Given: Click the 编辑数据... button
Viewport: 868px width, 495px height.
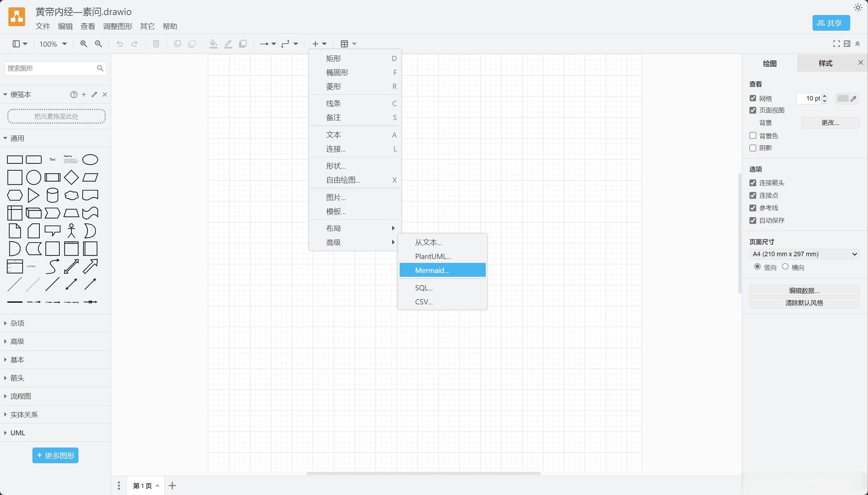Looking at the screenshot, I should pyautogui.click(x=804, y=290).
